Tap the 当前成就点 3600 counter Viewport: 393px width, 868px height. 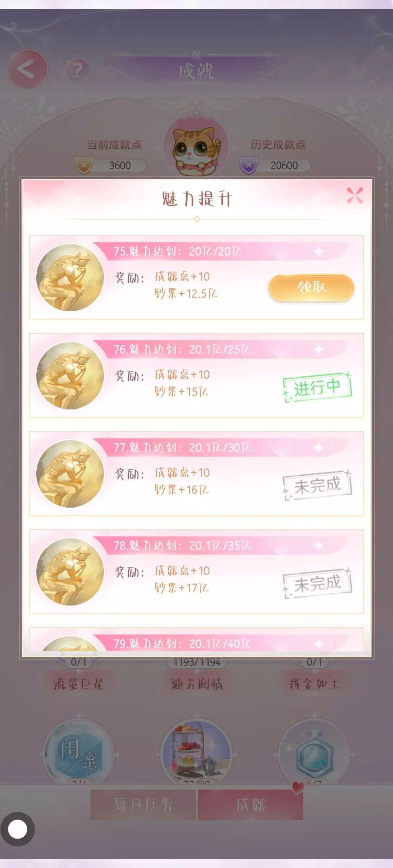111,165
